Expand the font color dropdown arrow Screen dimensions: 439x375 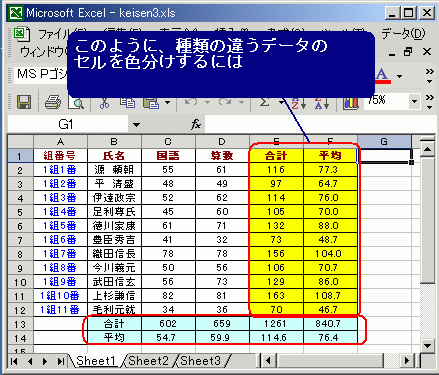(x=399, y=77)
